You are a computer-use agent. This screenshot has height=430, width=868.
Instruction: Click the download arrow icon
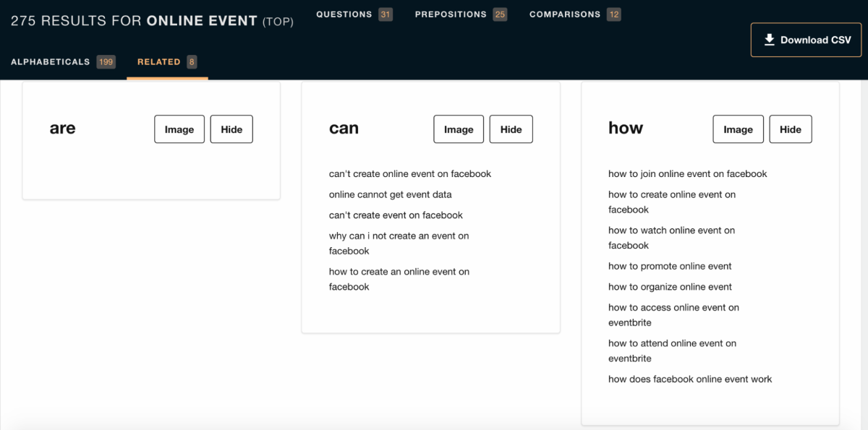pyautogui.click(x=770, y=40)
